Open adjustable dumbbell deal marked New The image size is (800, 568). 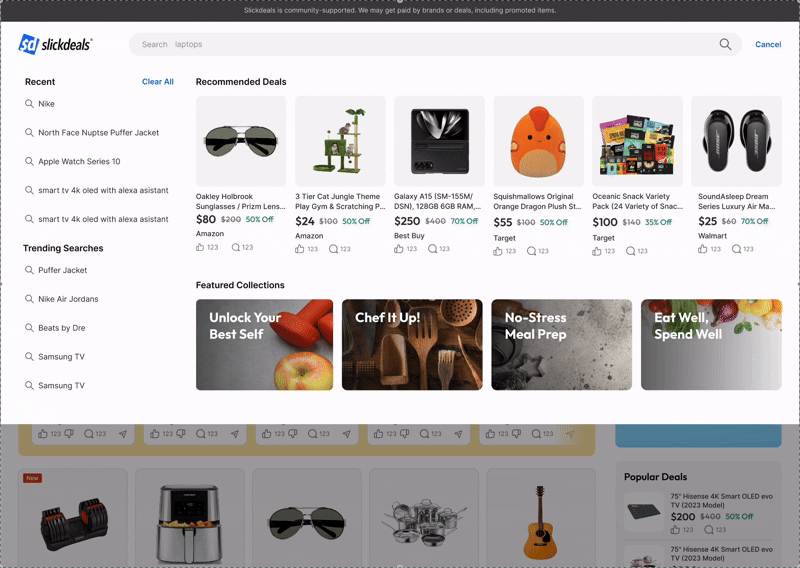click(73, 518)
